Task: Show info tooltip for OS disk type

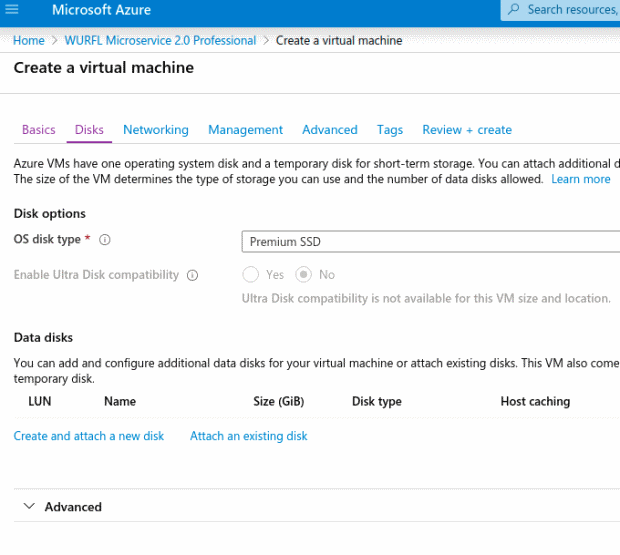Action: point(105,240)
